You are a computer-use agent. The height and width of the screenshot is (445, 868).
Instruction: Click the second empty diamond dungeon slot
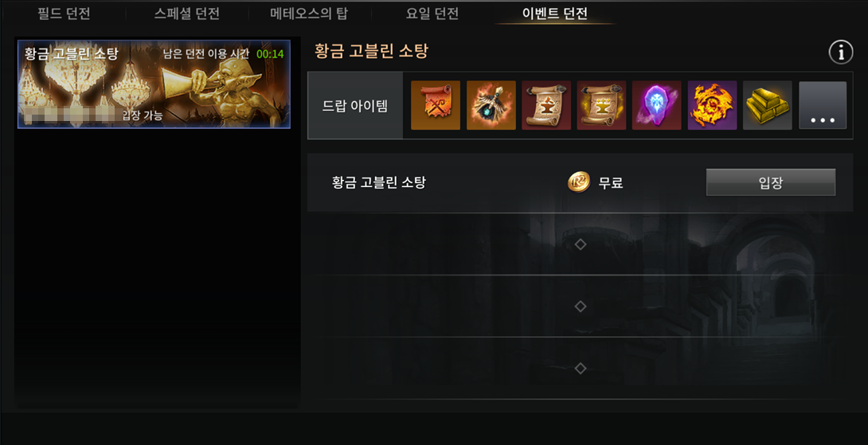pos(581,306)
